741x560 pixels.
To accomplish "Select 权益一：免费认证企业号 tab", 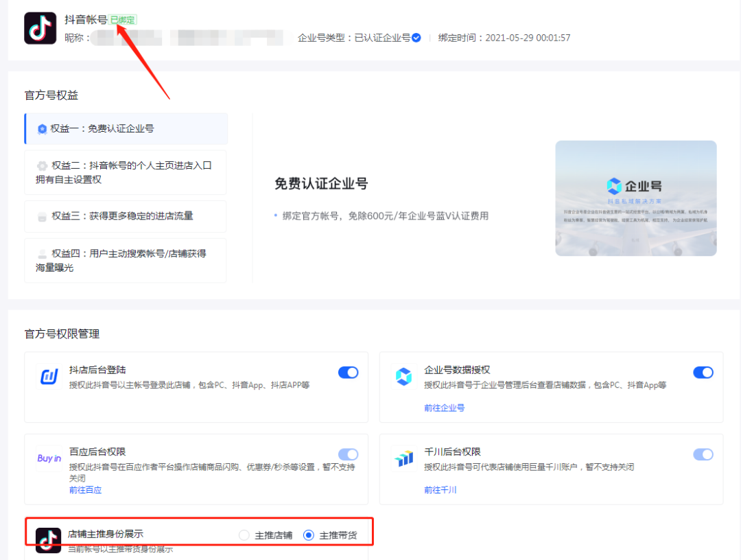I will (x=126, y=128).
